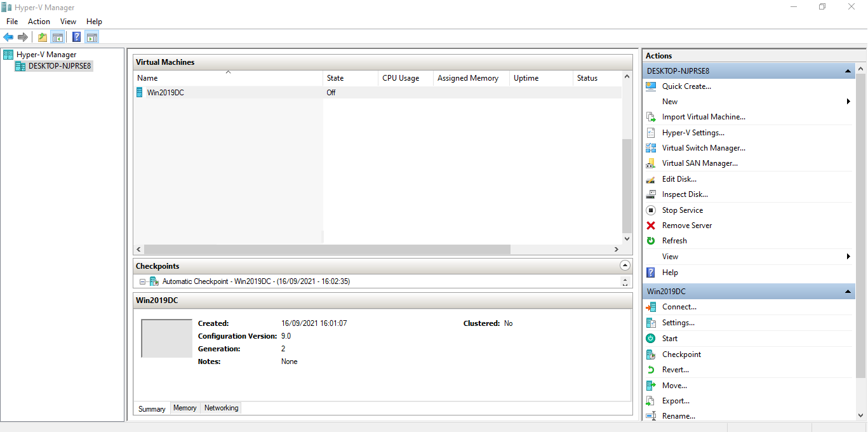Click red X Remove Server icon
The image size is (868, 432).
coord(651,226)
